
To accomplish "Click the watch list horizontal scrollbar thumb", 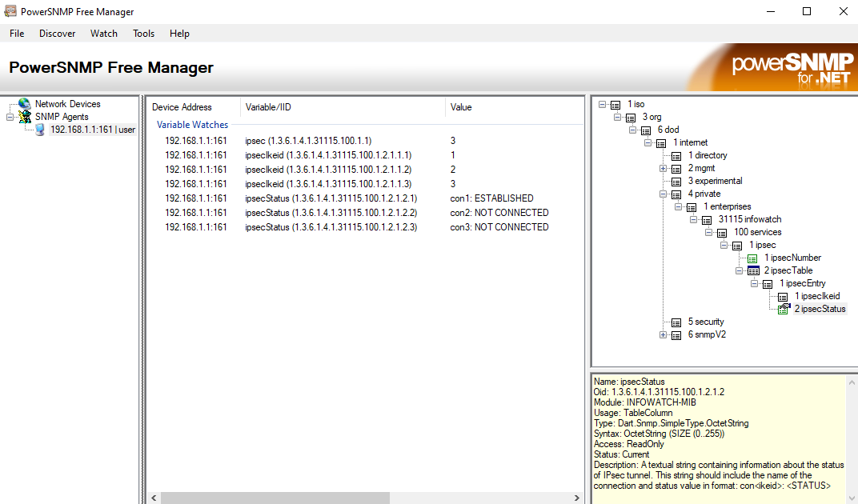I will pyautogui.click(x=275, y=498).
